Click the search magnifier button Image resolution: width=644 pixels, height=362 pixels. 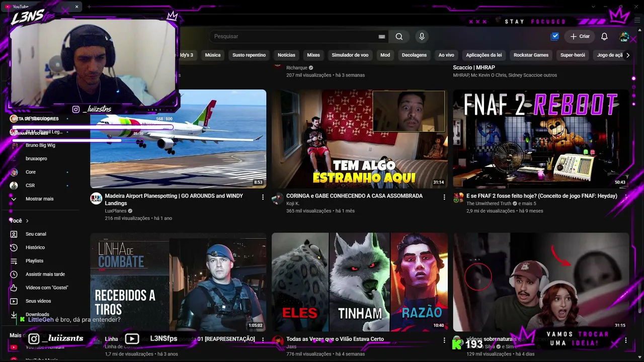click(x=399, y=36)
